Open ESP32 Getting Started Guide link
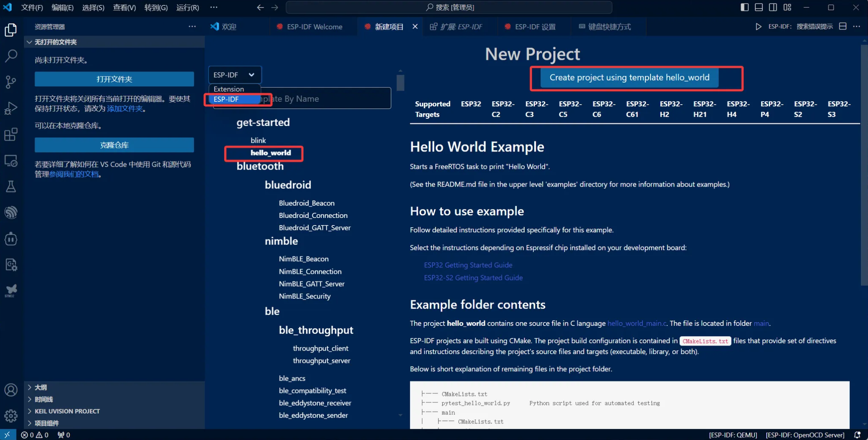868x440 pixels. (x=468, y=265)
